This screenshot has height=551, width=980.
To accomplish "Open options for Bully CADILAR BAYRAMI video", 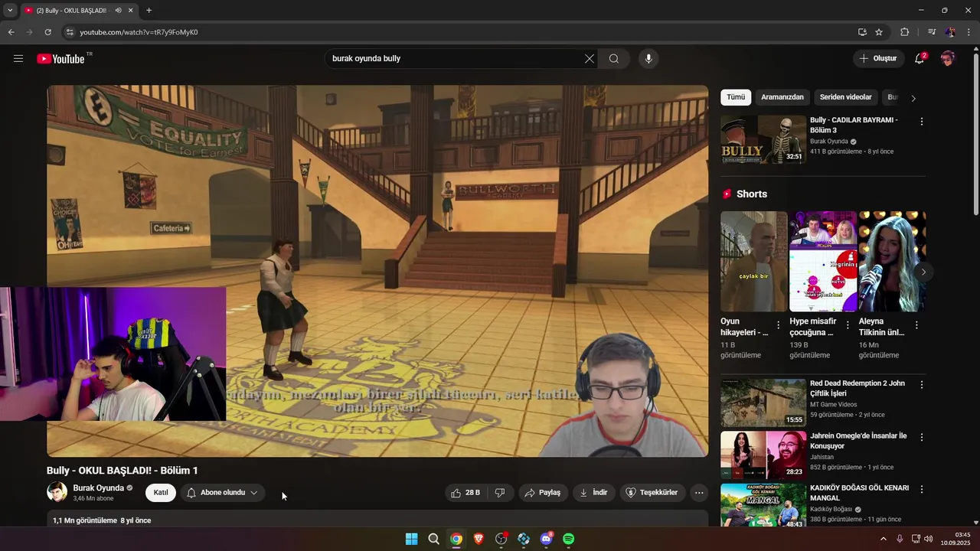I will [x=922, y=122].
